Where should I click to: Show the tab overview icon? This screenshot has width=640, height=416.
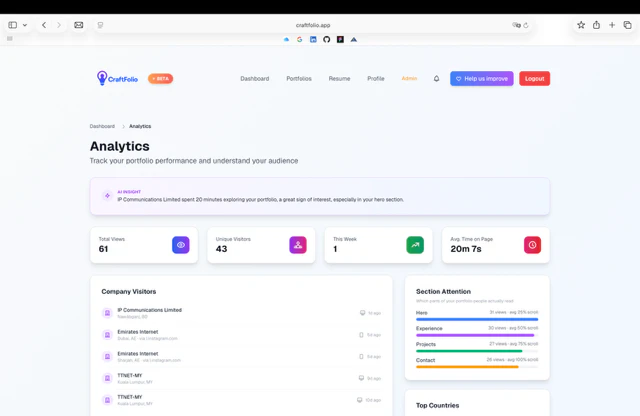(627, 25)
